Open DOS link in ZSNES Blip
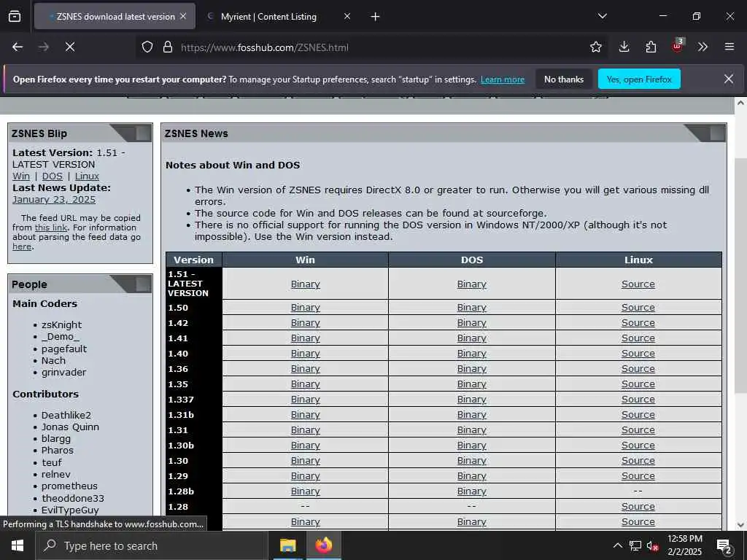Viewport: 747px width, 560px height. coord(52,176)
